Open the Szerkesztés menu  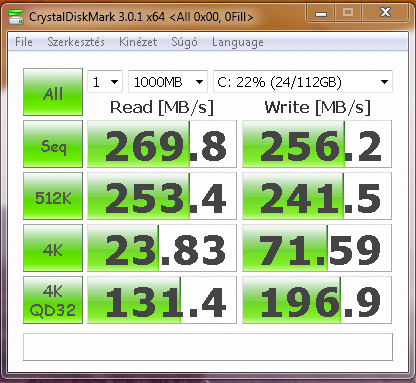point(76,42)
